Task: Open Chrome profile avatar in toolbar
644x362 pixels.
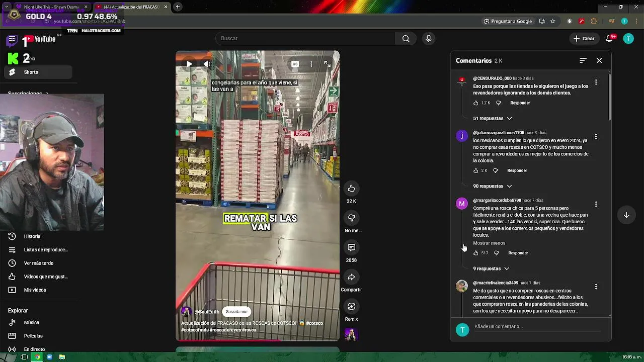Action: click(624, 21)
